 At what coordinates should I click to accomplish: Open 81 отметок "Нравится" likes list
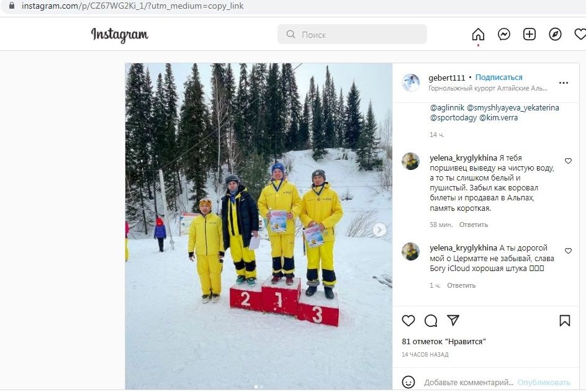coord(444,341)
